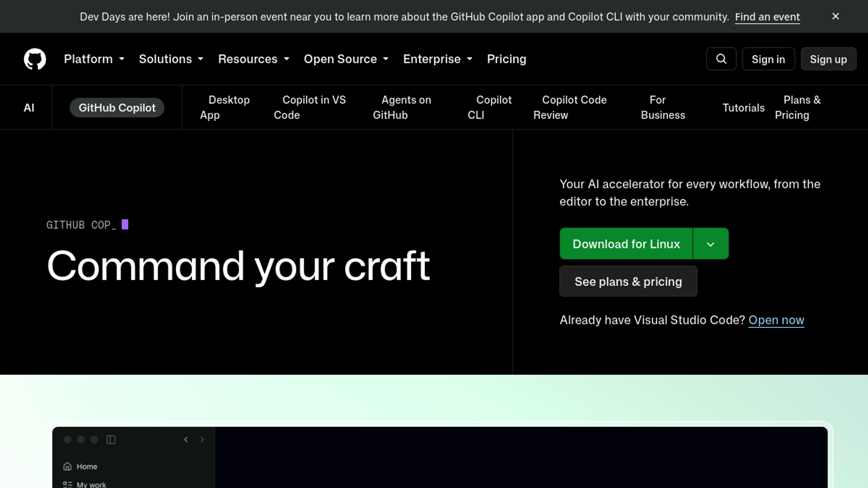The height and width of the screenshot is (488, 868).
Task: Click the Sign up button
Action: pos(828,59)
